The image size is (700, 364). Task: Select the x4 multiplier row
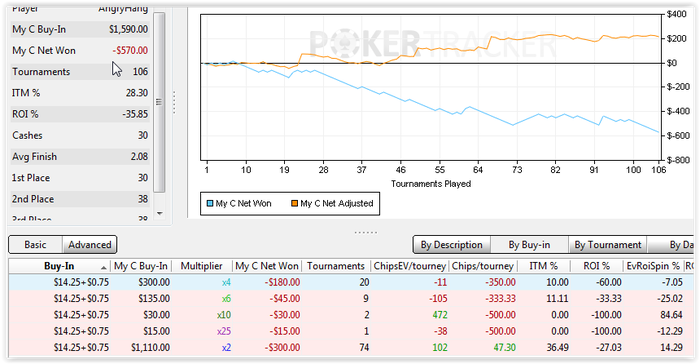tap(351, 282)
